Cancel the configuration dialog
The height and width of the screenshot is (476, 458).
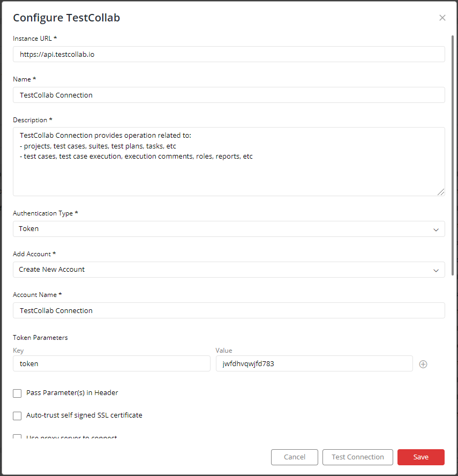tap(295, 457)
